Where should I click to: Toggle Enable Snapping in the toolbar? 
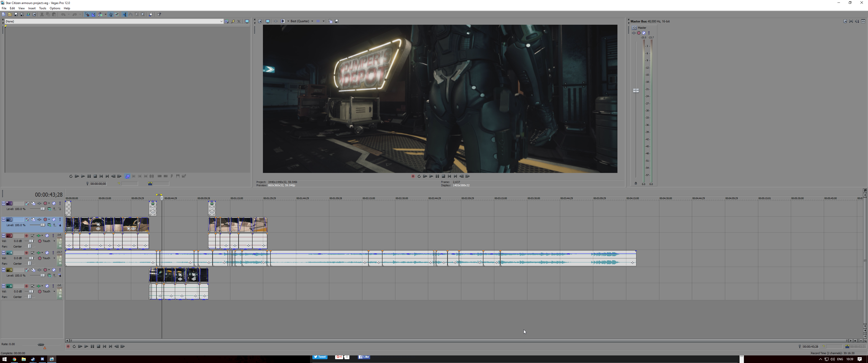[x=87, y=14]
